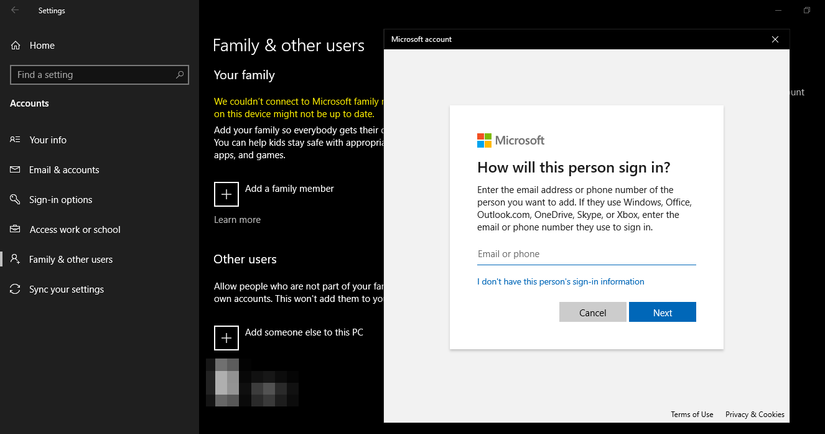Viewport: 825px width, 434px height.
Task: Click the Accounts section header
Action: click(x=29, y=103)
